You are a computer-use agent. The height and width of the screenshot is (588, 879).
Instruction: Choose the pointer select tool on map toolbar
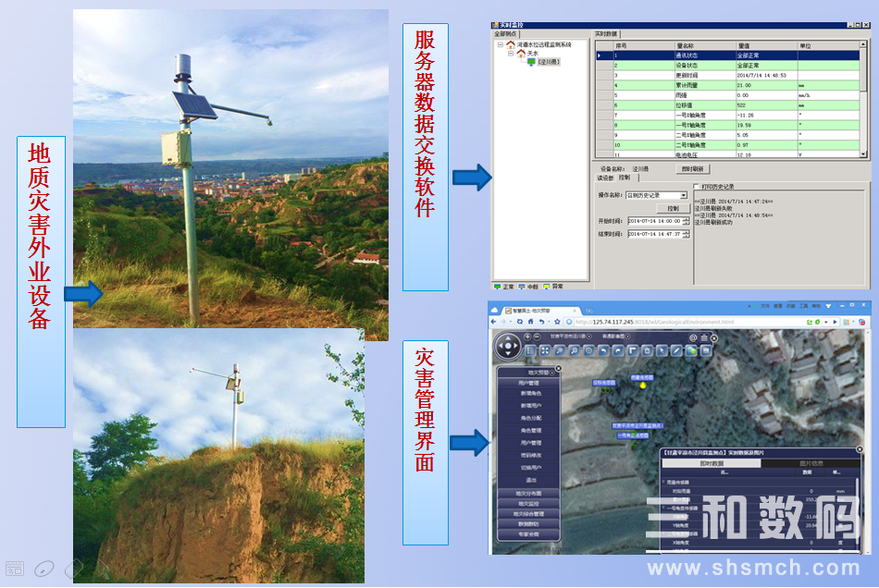coord(662,350)
